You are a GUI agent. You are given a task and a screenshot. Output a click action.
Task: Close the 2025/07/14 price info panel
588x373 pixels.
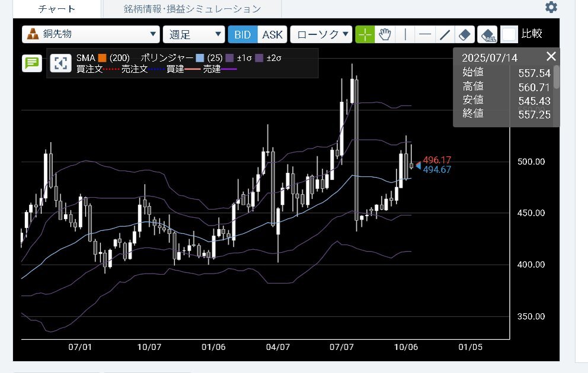pos(551,56)
